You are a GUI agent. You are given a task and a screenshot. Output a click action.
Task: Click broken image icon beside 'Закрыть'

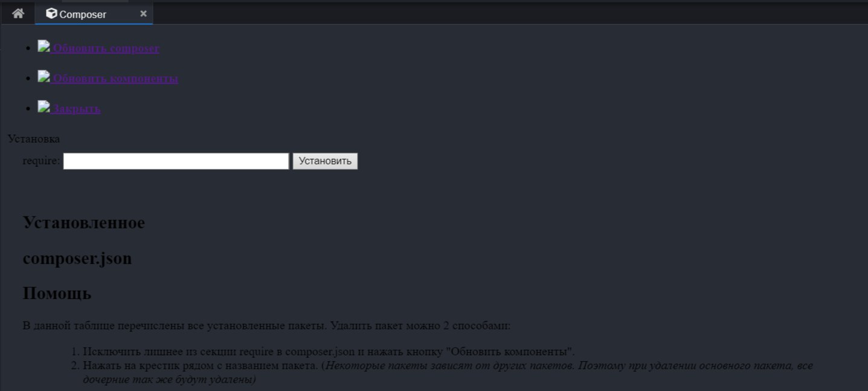coord(43,106)
